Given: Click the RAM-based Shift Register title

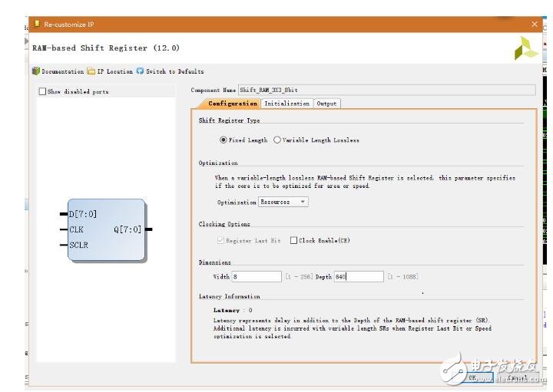Looking at the screenshot, I should (106, 48).
